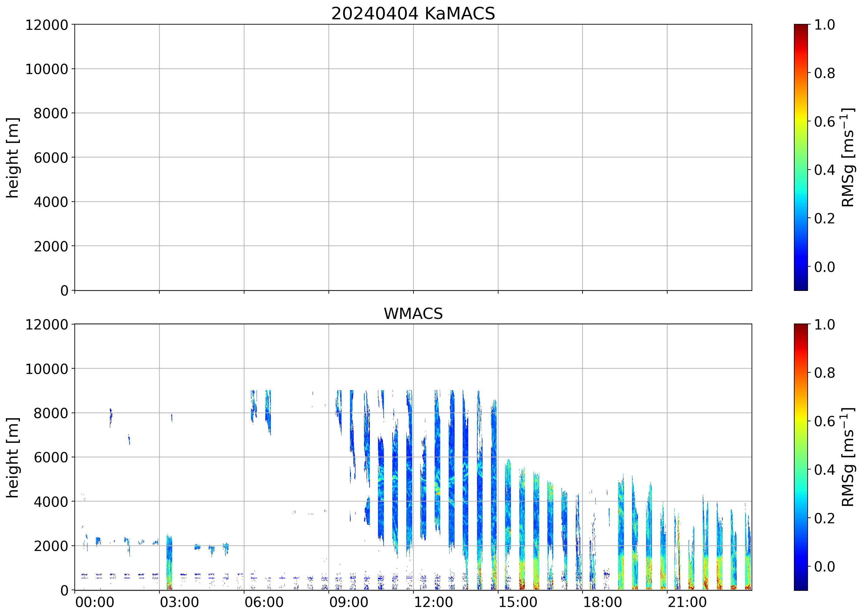This screenshot has height=616, width=864.
Task: Click the top plot's '12000' y-axis tick label
Action: 46,25
